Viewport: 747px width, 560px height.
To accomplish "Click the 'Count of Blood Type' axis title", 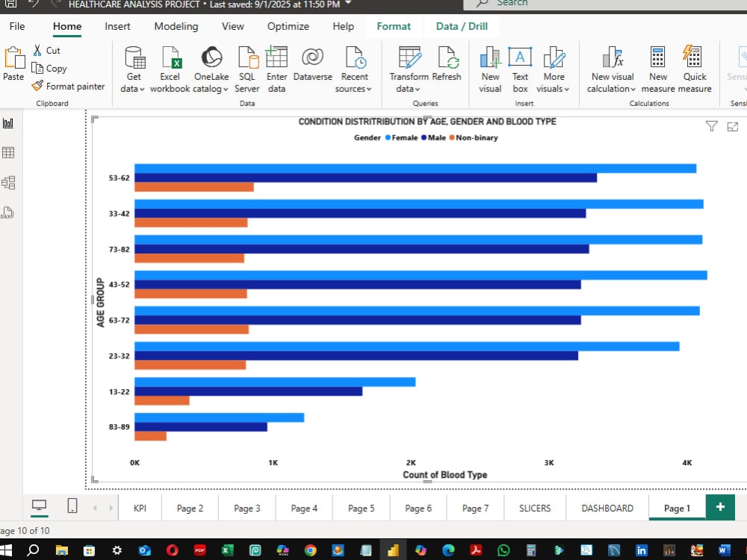I will coord(444,475).
